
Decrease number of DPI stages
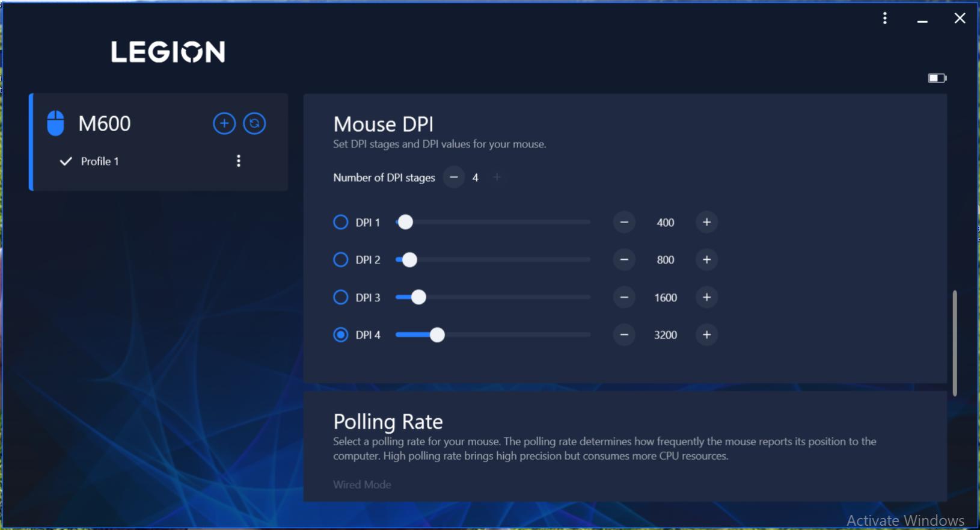pyautogui.click(x=454, y=177)
